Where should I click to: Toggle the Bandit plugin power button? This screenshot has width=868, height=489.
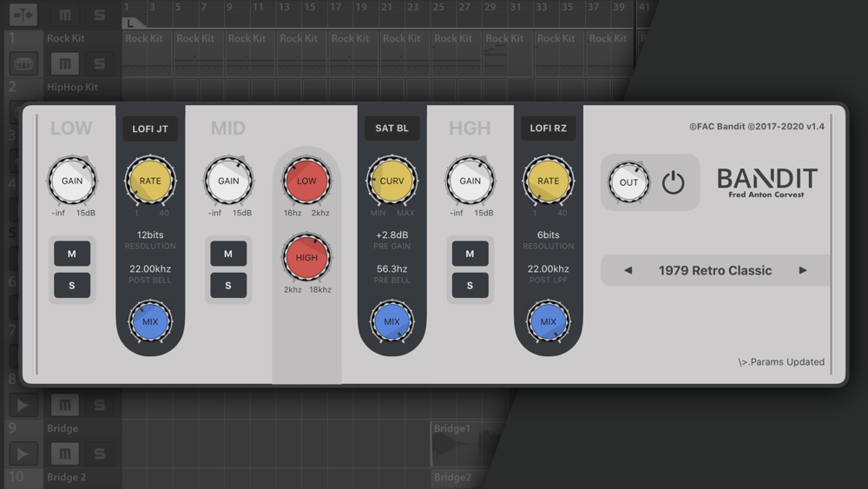(674, 182)
